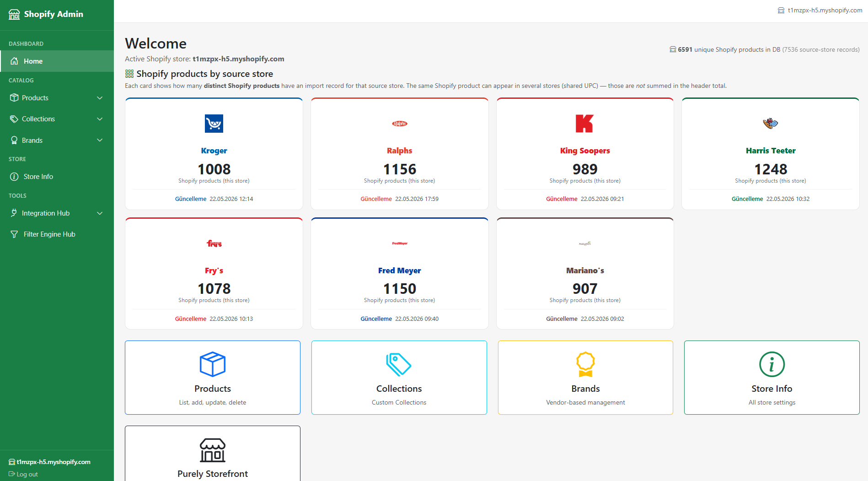Click the Fred Meyer store name
Screen dimensions: 868x481
400,270
